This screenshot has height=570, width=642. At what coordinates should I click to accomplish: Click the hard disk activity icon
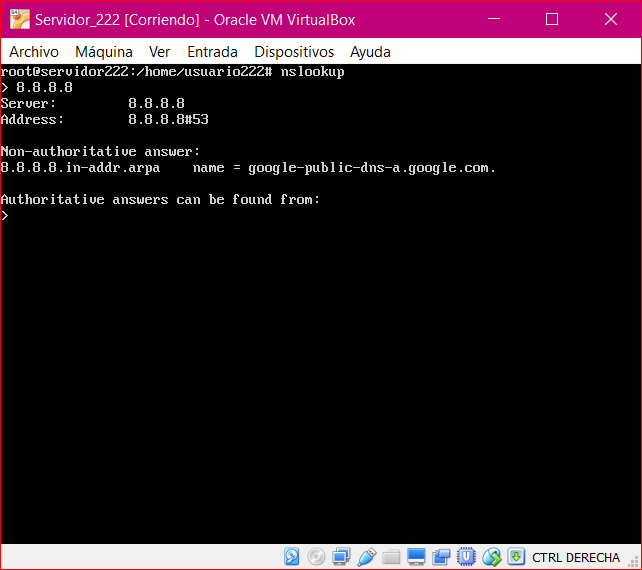[x=292, y=557]
